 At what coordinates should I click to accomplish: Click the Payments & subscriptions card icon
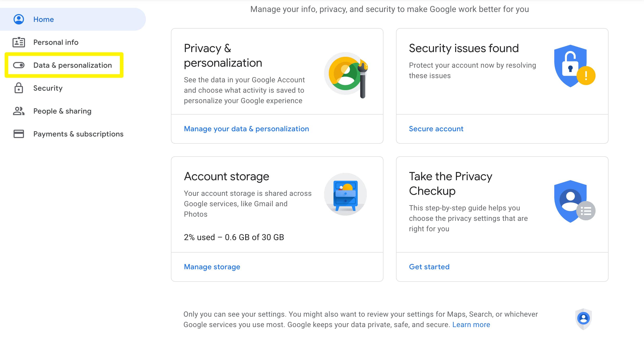[18, 134]
